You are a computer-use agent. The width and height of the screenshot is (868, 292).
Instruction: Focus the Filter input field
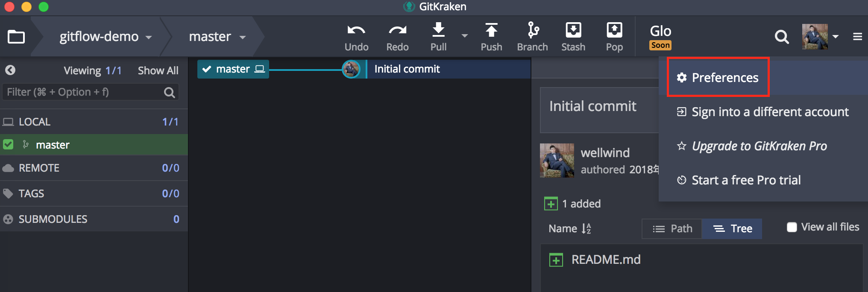pos(90,92)
